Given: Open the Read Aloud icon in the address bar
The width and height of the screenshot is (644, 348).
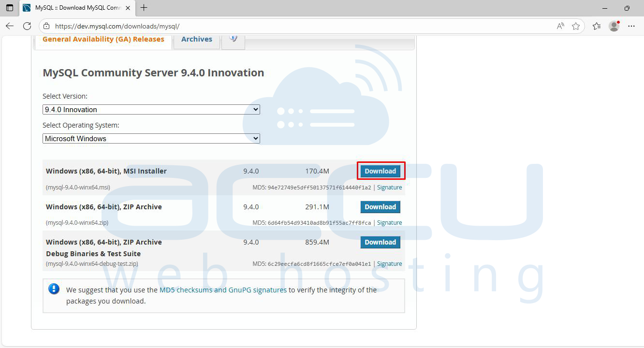Looking at the screenshot, I should (x=560, y=27).
